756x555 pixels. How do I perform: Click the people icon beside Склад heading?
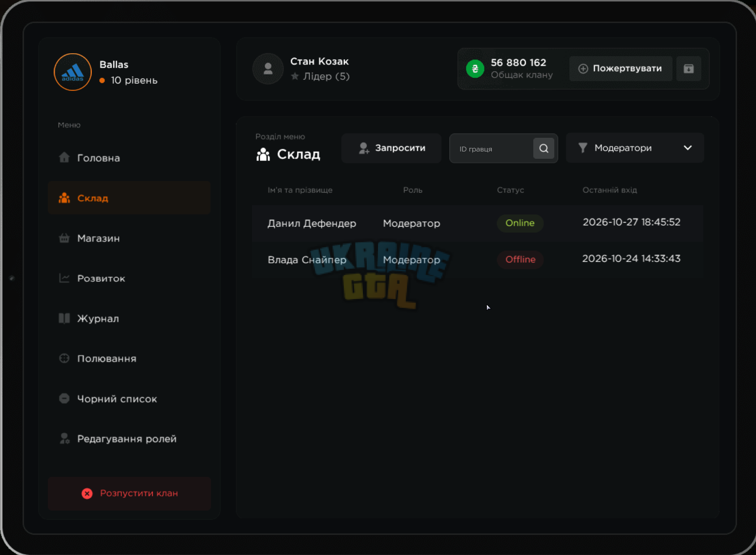tap(263, 154)
